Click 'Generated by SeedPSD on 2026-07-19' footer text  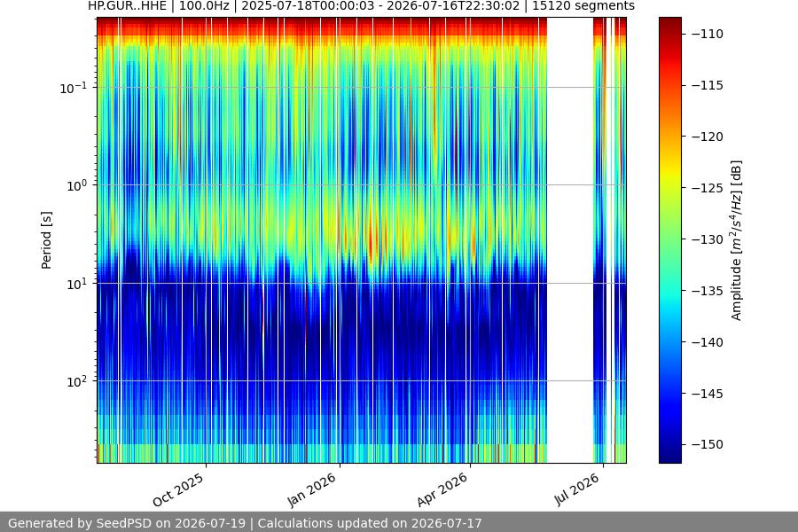127,523
